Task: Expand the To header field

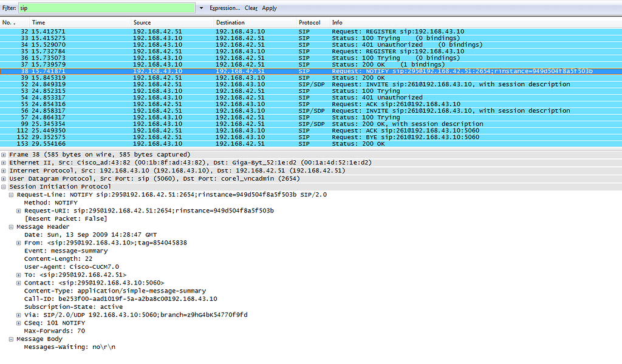Action: pos(18,275)
